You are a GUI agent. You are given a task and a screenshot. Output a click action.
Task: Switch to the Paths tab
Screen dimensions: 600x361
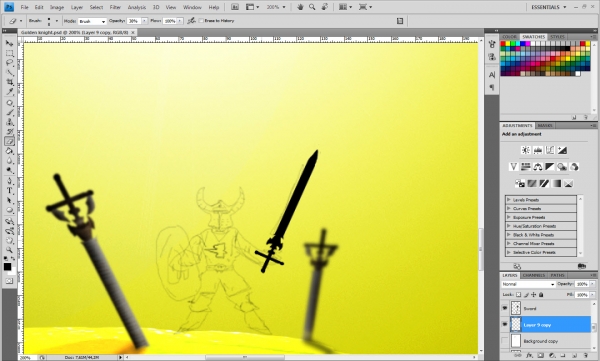click(x=557, y=275)
